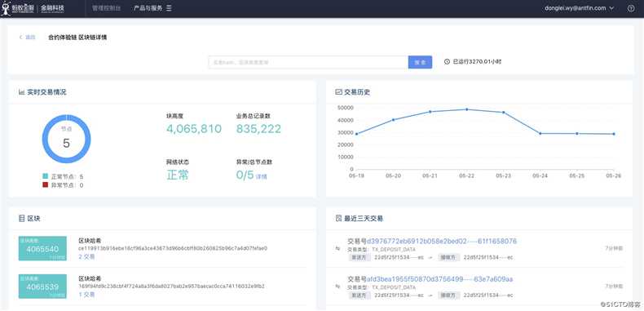
Task: Click the 50000 y-axis label
Action: click(345, 108)
